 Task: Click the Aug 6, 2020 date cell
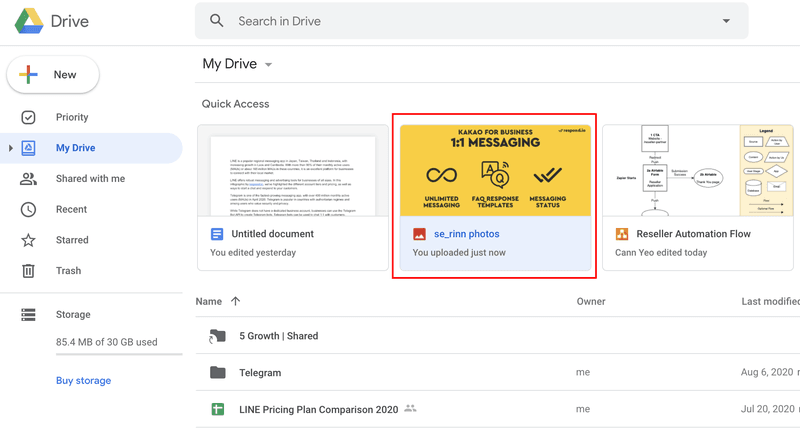767,372
